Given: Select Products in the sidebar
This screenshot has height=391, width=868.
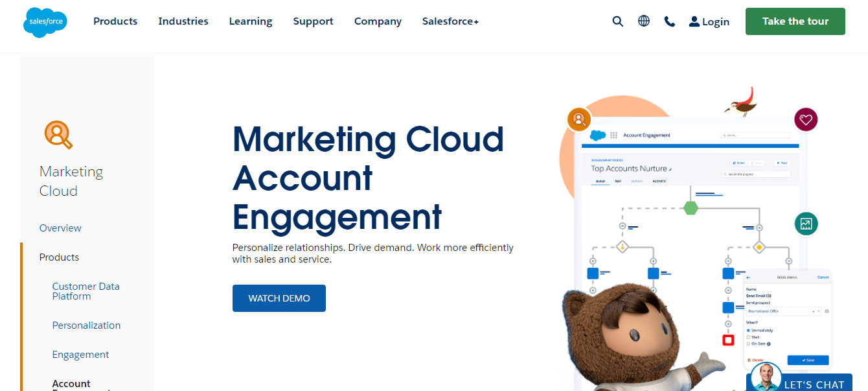Looking at the screenshot, I should (59, 257).
